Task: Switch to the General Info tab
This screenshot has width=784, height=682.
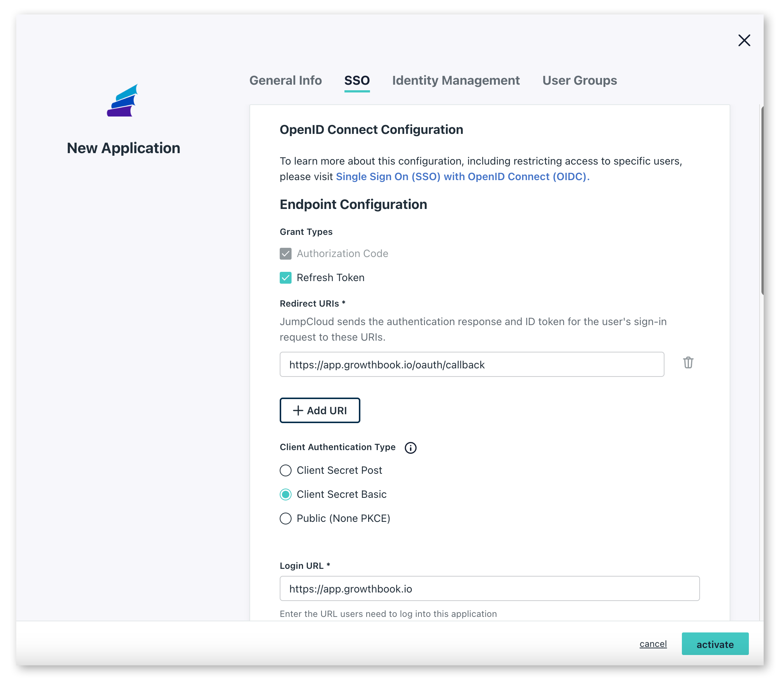Action: [285, 80]
